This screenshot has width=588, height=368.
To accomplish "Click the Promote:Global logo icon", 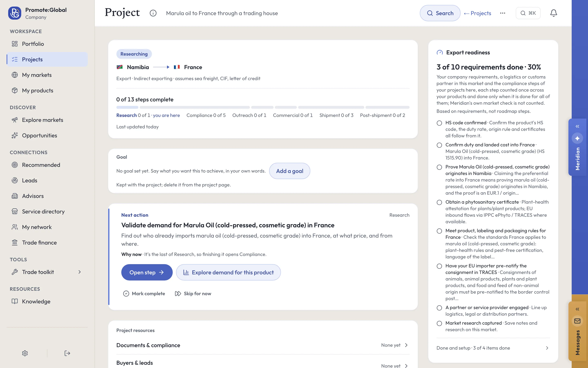I will coord(14,13).
